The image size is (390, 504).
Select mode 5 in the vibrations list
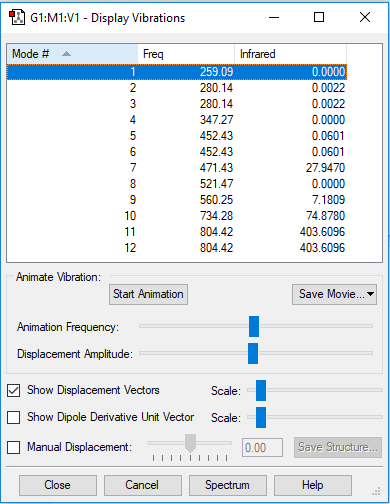(x=177, y=136)
